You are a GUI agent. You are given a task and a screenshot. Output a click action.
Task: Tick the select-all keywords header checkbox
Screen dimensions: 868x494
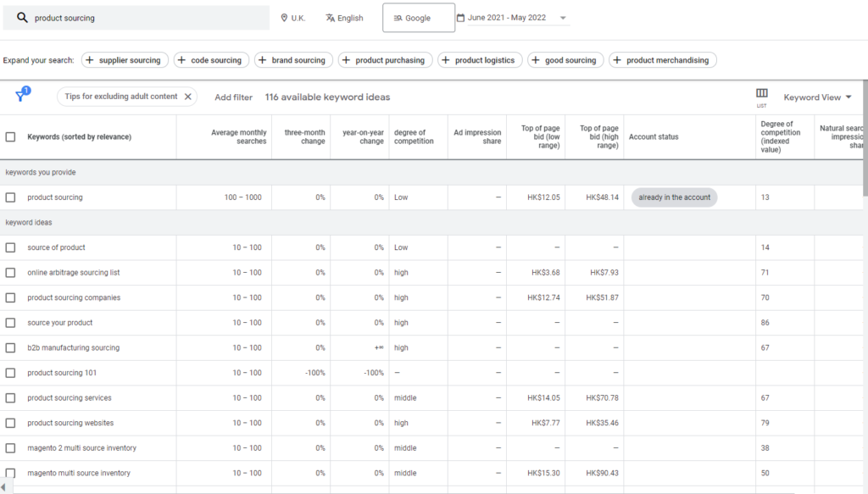click(x=10, y=136)
